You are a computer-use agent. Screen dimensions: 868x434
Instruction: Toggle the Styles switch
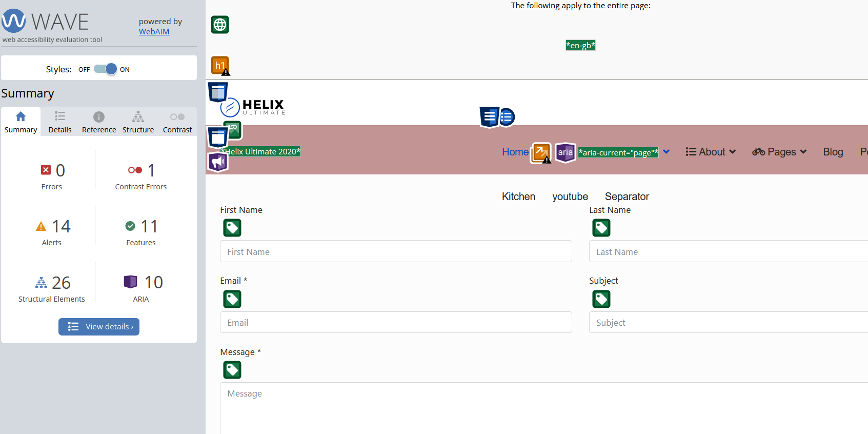pyautogui.click(x=106, y=69)
